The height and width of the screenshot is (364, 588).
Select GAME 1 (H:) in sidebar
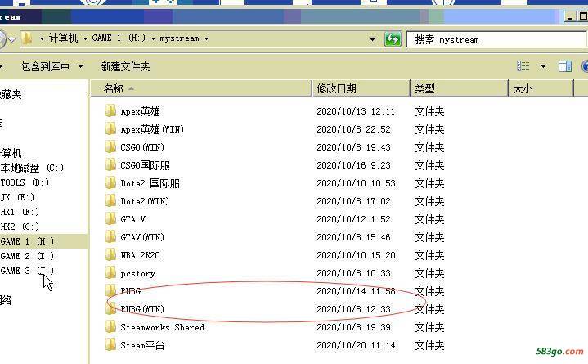[27, 241]
